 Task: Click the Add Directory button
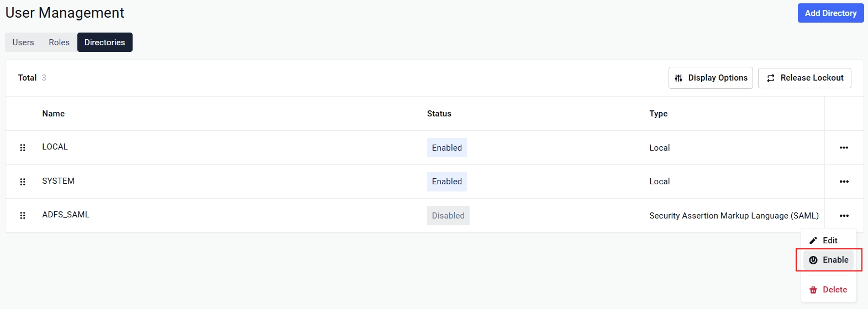(830, 13)
